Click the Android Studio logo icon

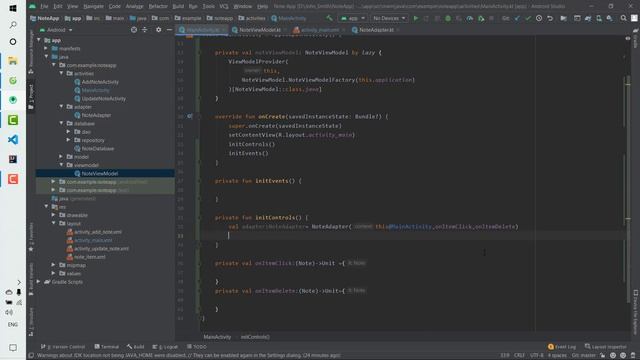(32, 7)
